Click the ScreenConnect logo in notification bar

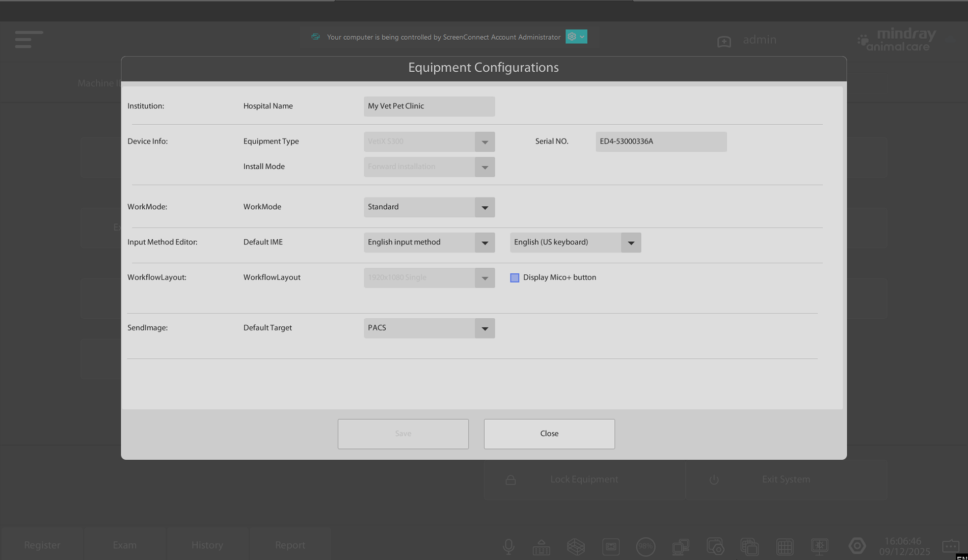point(315,37)
